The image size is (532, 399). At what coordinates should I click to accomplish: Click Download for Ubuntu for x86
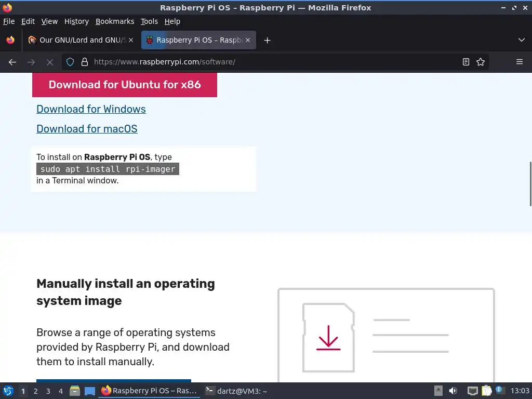click(x=125, y=85)
